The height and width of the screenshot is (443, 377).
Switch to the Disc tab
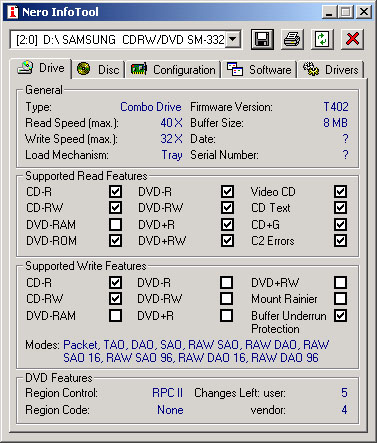tap(98, 70)
